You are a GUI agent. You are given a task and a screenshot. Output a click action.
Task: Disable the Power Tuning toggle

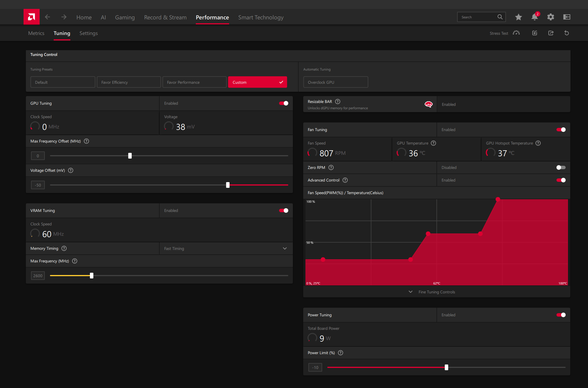click(561, 315)
